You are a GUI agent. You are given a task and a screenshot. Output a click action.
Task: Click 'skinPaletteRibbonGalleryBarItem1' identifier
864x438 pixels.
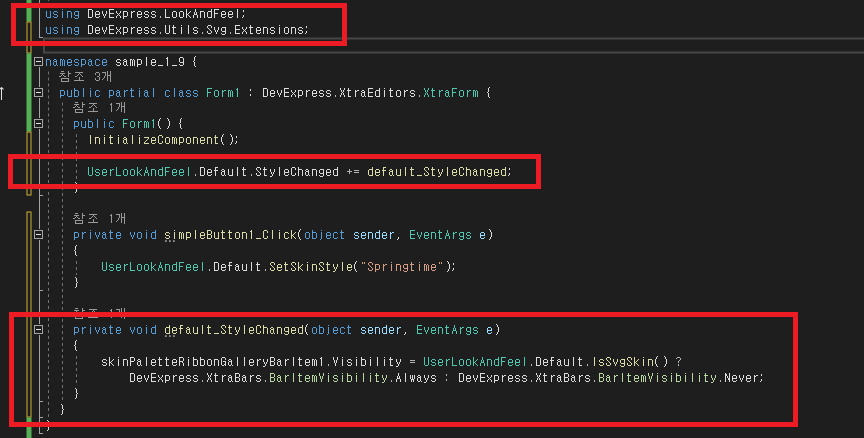coord(213,361)
